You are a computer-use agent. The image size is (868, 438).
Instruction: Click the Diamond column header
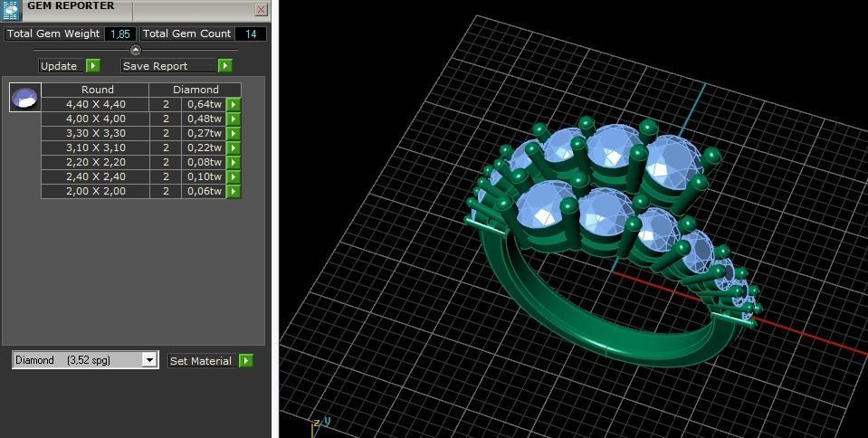(196, 90)
